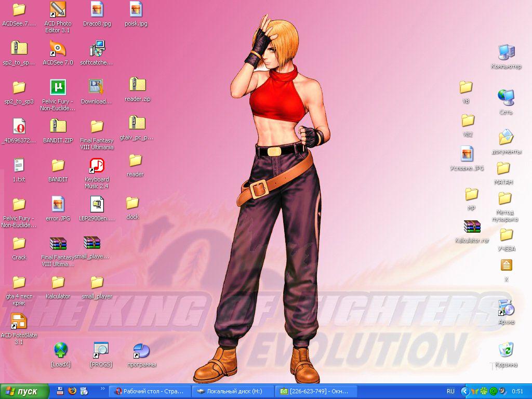The height and width of the screenshot is (399, 532).
Task: Click the floppy disk quick launch icon
Action: point(60,391)
